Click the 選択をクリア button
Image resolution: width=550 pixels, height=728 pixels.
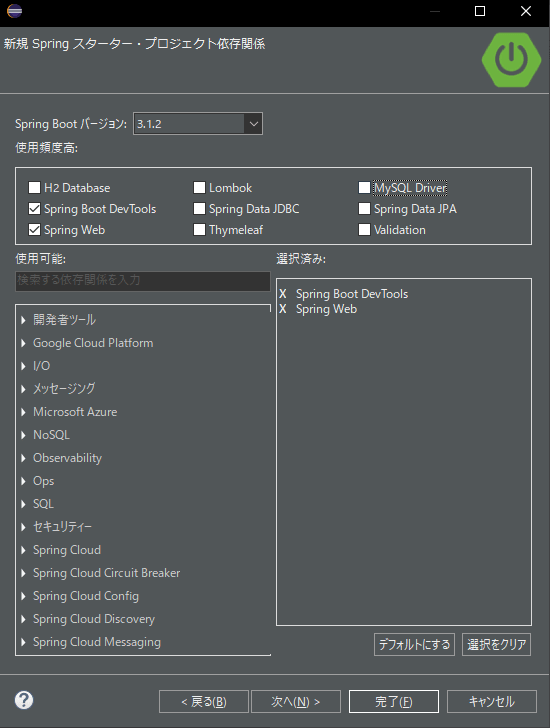(x=496, y=644)
